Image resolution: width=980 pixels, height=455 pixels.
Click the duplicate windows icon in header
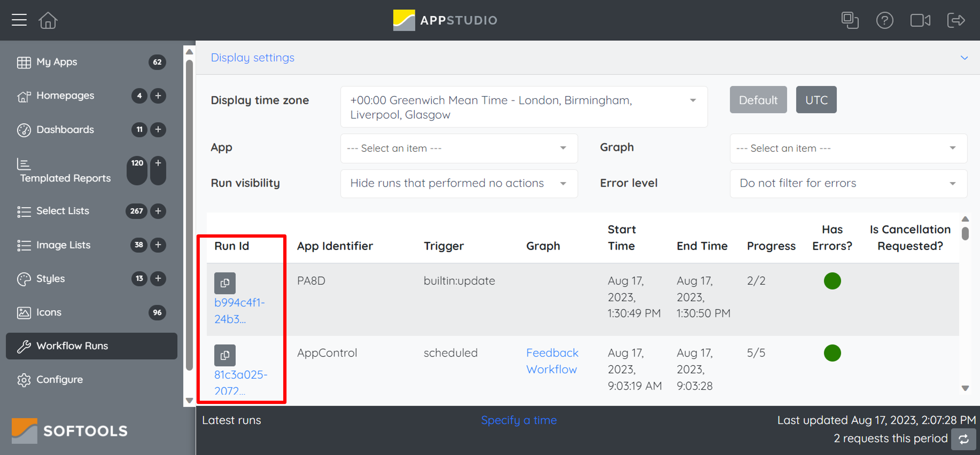[x=850, y=20]
